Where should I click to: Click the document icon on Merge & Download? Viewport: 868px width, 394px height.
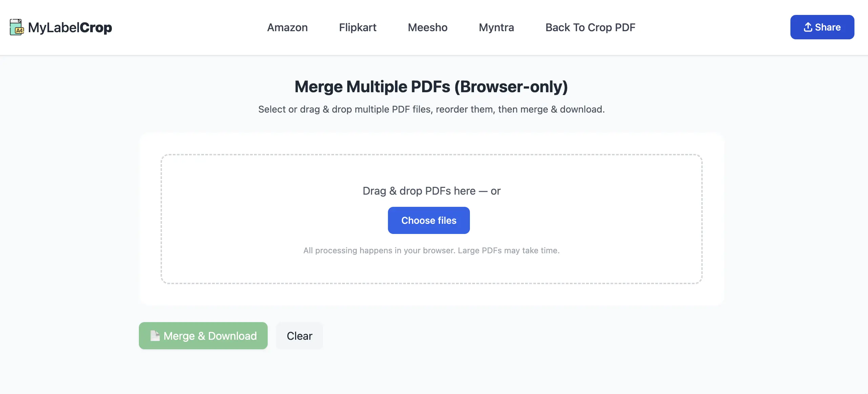[155, 336]
